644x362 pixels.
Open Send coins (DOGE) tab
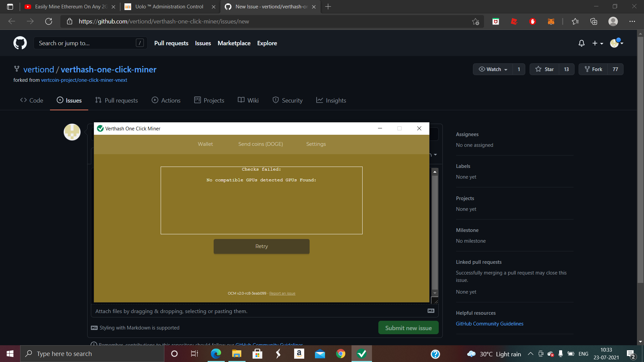tap(261, 144)
